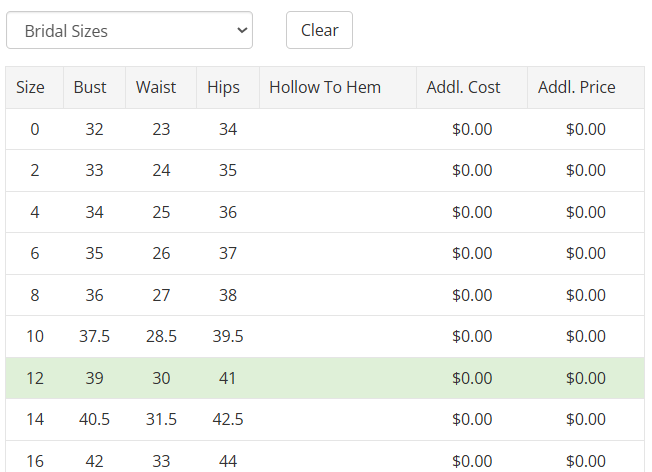
Task: Click the 37.5 bust value cell
Action: 94,336
